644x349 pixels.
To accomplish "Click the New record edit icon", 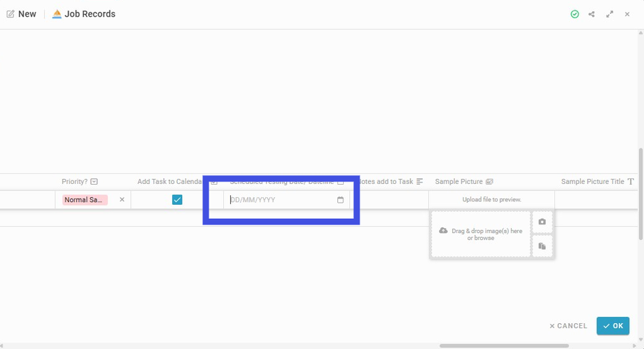I will pyautogui.click(x=10, y=14).
